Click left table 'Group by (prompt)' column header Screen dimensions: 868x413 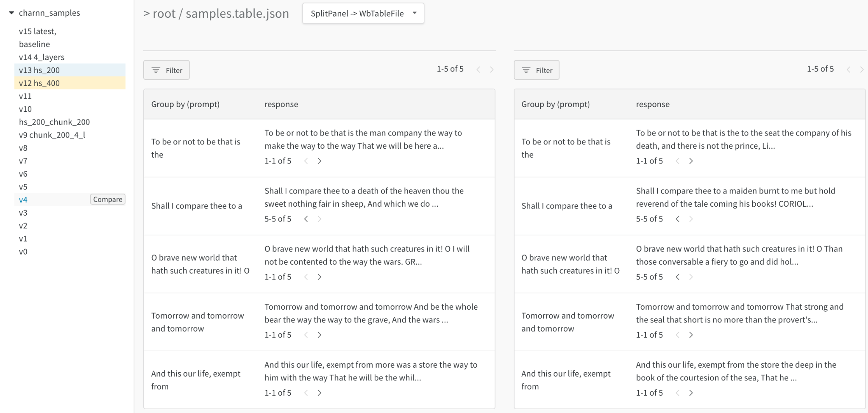coord(185,104)
